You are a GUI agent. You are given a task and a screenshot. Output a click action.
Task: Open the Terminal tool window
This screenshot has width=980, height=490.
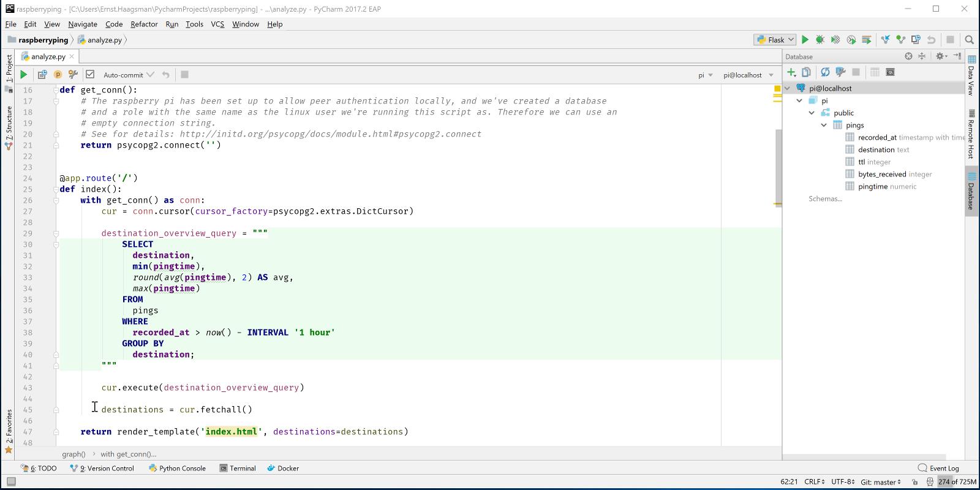(238, 468)
